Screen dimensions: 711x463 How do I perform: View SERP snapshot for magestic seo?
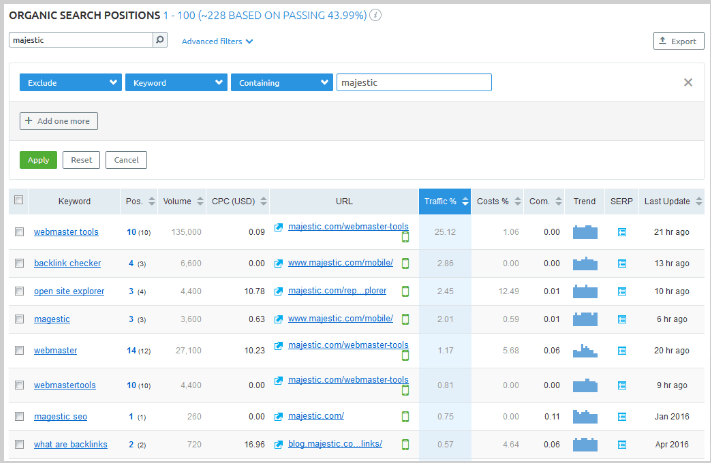(x=622, y=417)
